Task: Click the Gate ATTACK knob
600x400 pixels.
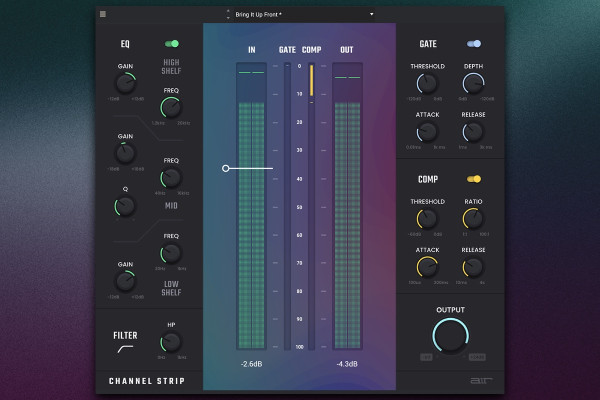Action: (427, 132)
